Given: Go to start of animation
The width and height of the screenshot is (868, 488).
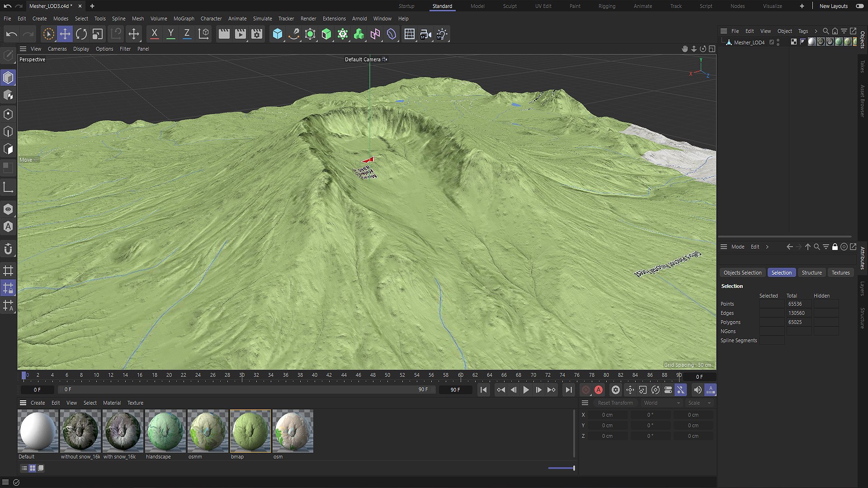Looking at the screenshot, I should [484, 390].
